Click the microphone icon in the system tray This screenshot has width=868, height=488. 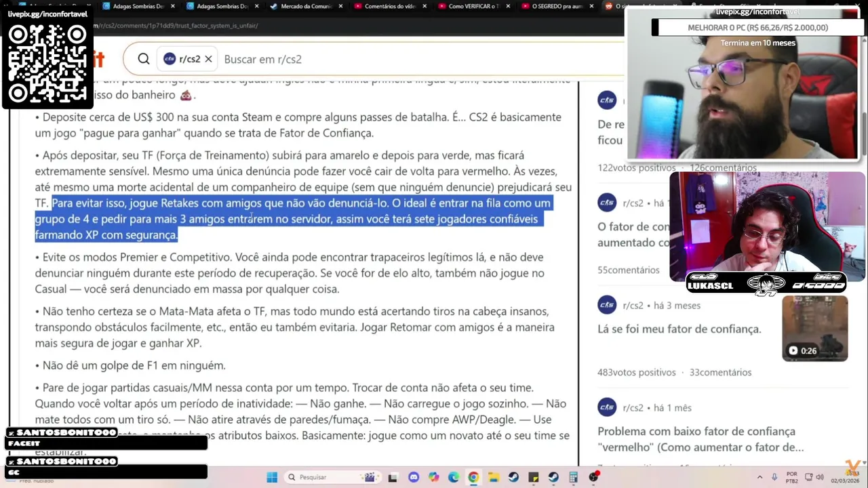[x=774, y=477]
